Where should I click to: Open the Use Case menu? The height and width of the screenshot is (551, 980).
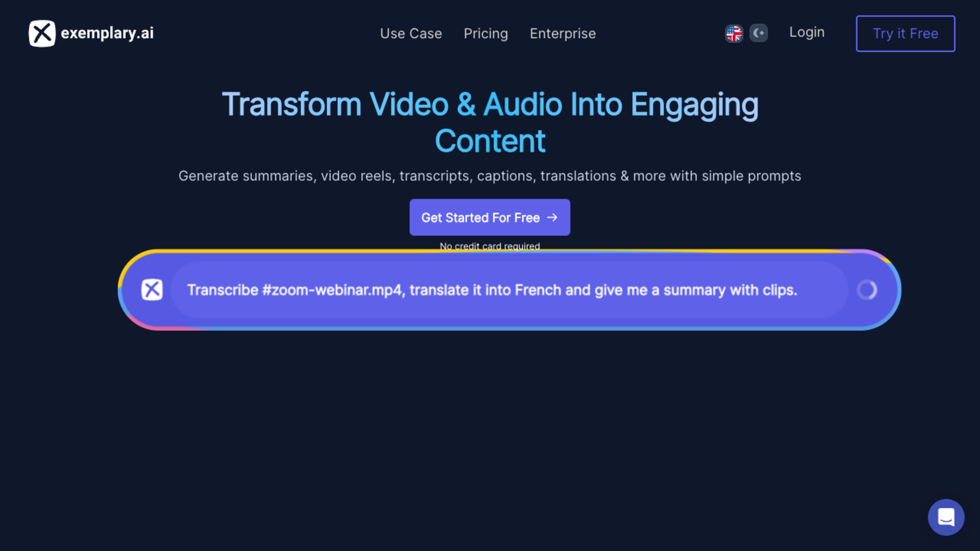411,33
